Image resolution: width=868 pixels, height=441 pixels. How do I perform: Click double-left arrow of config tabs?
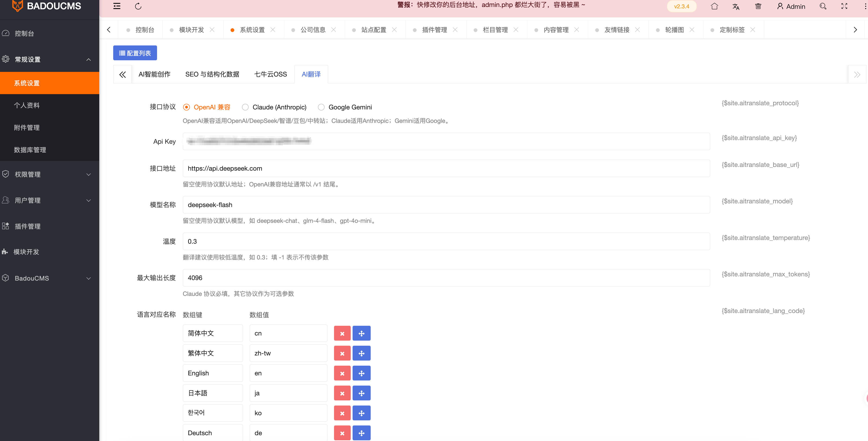tap(122, 74)
